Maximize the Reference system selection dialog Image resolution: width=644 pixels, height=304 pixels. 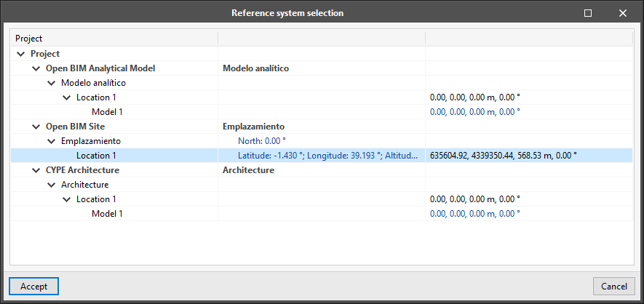click(x=588, y=13)
